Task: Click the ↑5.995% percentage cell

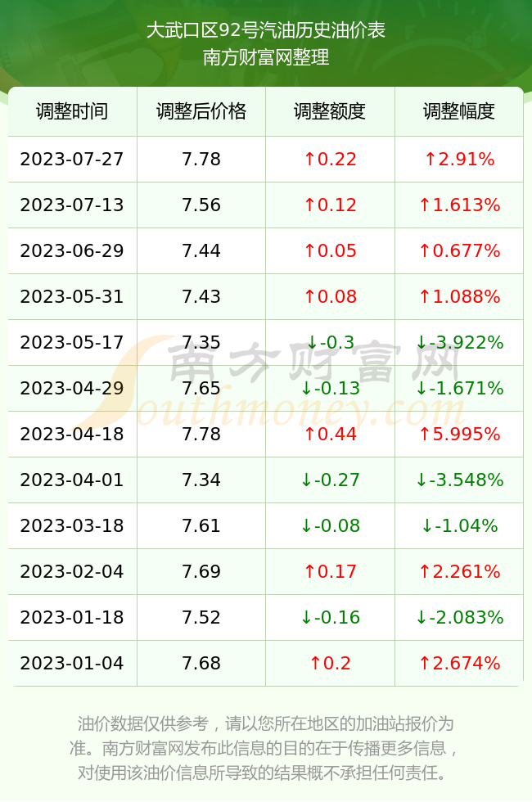Action: [x=459, y=435]
